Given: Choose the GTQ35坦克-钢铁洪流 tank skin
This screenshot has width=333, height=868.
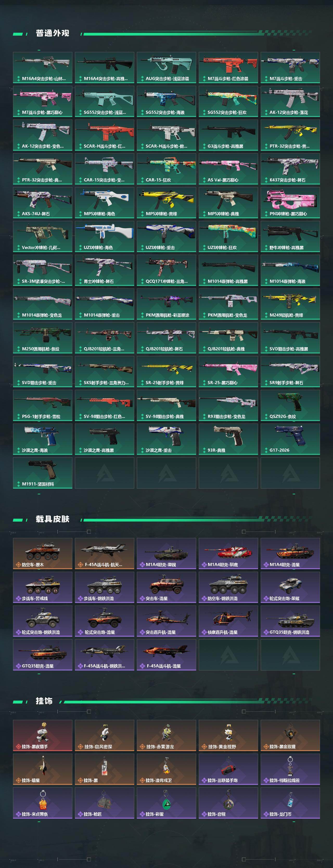Looking at the screenshot, I should tap(290, 621).
